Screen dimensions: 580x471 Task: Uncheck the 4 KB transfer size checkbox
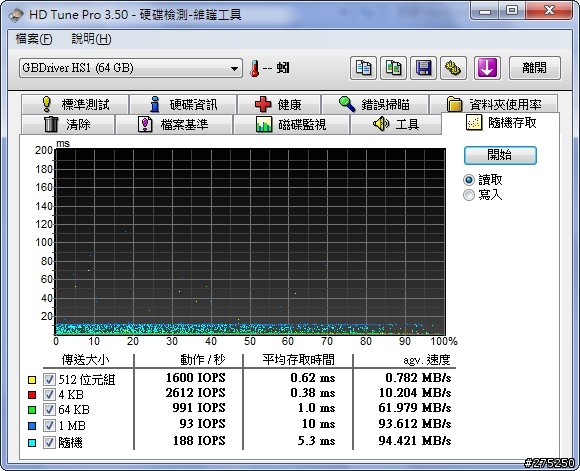tap(49, 394)
